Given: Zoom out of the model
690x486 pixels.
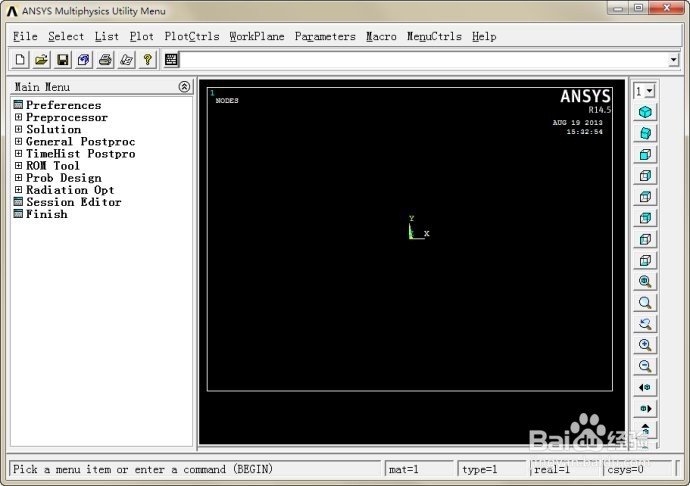Looking at the screenshot, I should 645,366.
